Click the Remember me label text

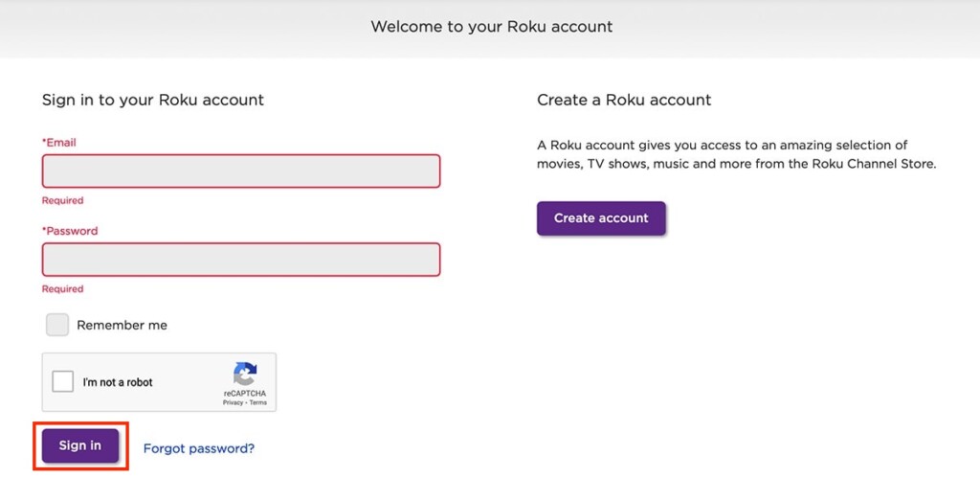coord(122,326)
